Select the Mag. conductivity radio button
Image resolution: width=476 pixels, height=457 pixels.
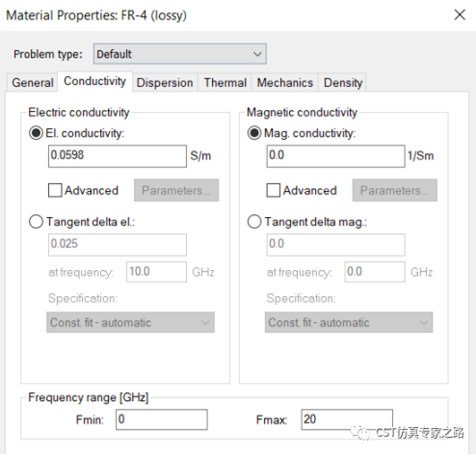[254, 133]
